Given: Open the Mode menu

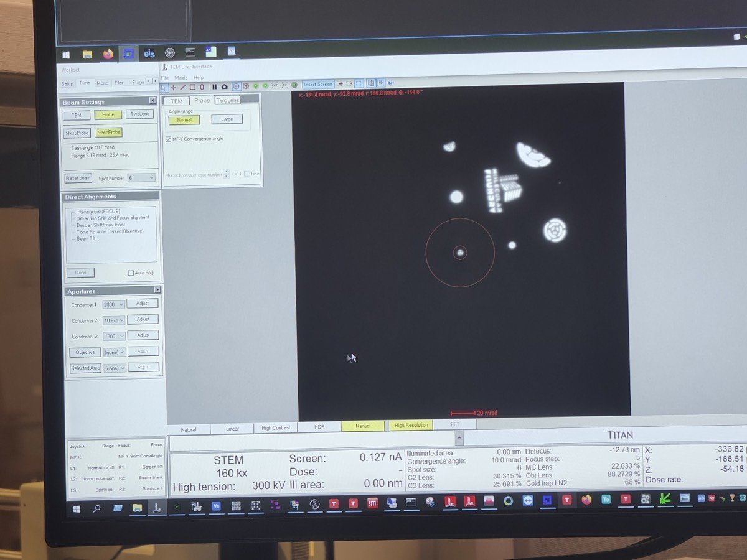Looking at the screenshot, I should [x=181, y=78].
